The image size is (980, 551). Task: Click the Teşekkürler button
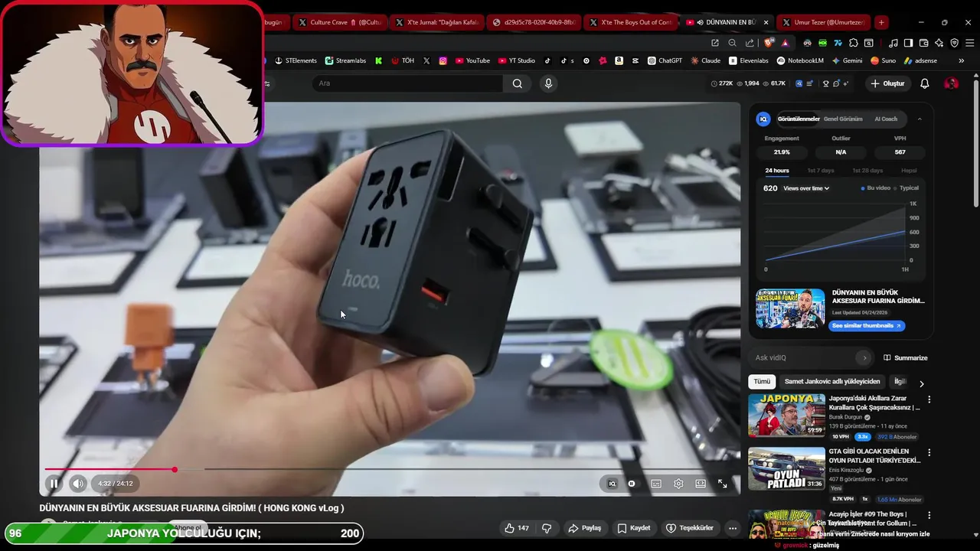pos(690,528)
